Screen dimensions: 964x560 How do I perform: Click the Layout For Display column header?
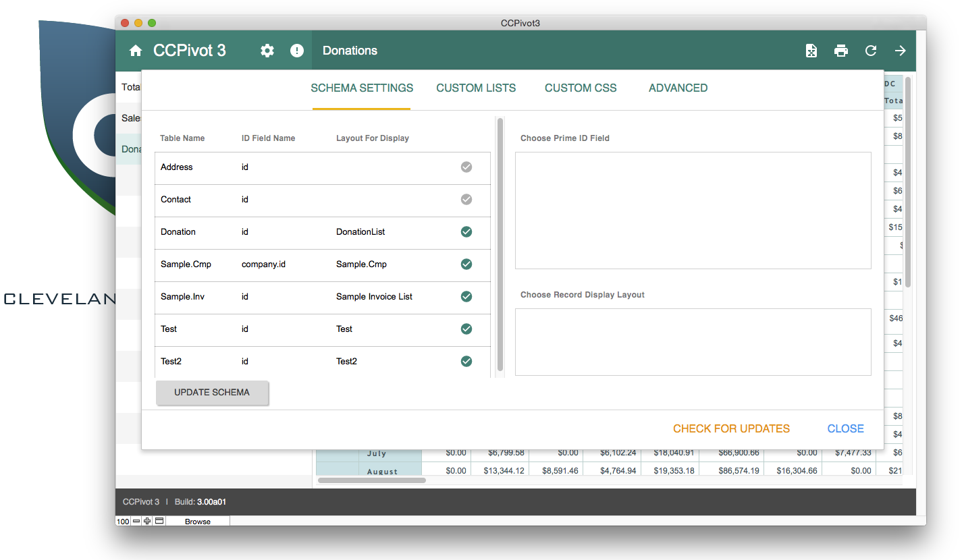[x=373, y=138]
